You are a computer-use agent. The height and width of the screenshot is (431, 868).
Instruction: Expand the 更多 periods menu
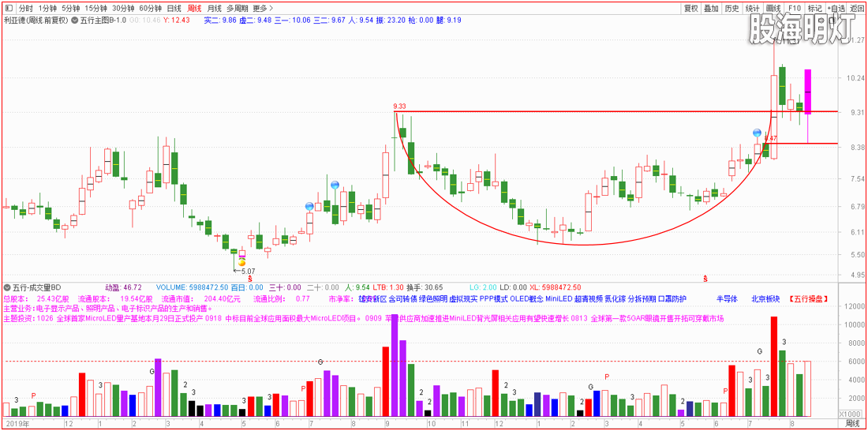[263, 9]
